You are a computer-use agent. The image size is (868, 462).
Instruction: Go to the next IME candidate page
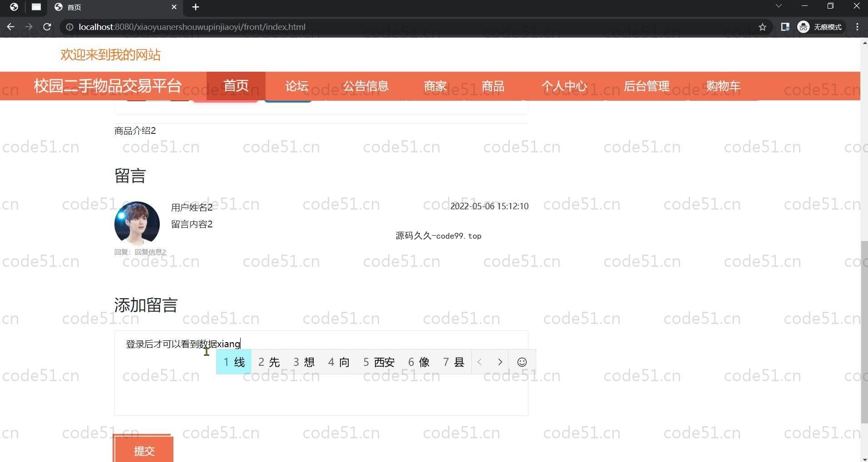coord(500,362)
